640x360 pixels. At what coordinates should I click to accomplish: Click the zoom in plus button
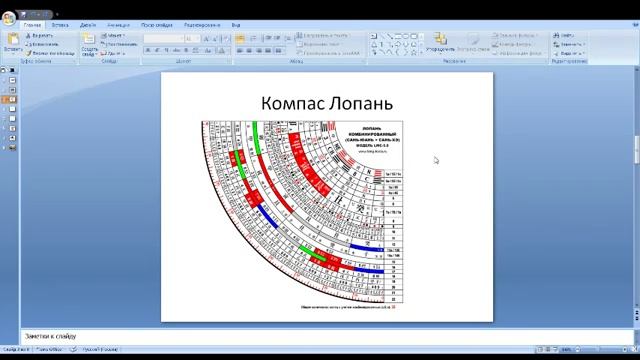tap(625, 349)
